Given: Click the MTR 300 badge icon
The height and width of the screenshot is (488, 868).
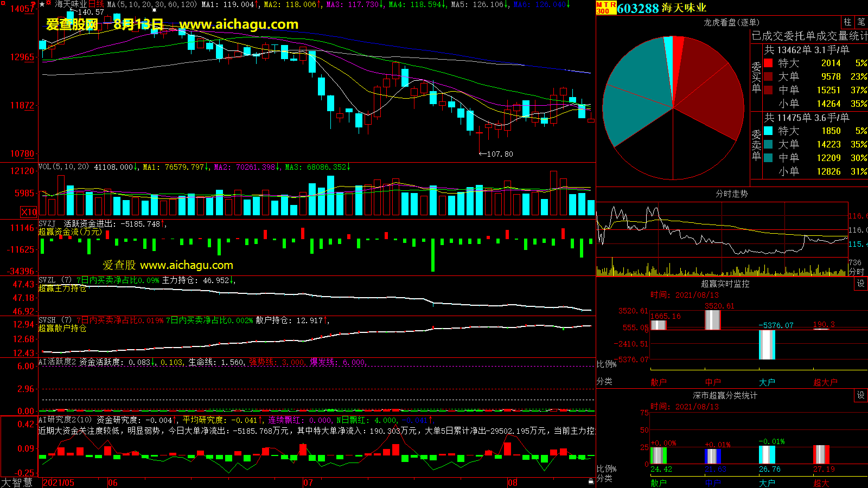Looking at the screenshot, I should pos(606,8).
